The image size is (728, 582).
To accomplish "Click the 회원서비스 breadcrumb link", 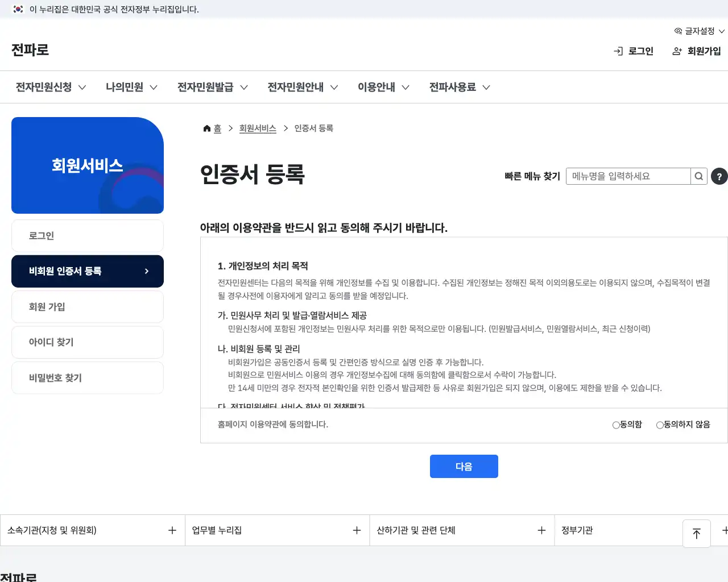I will point(258,128).
